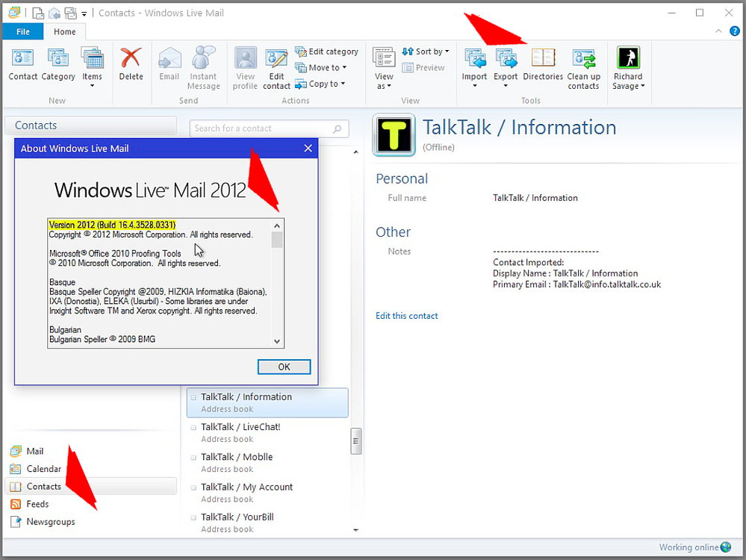
Task: Switch to the Home ribbon tab
Action: 65,31
